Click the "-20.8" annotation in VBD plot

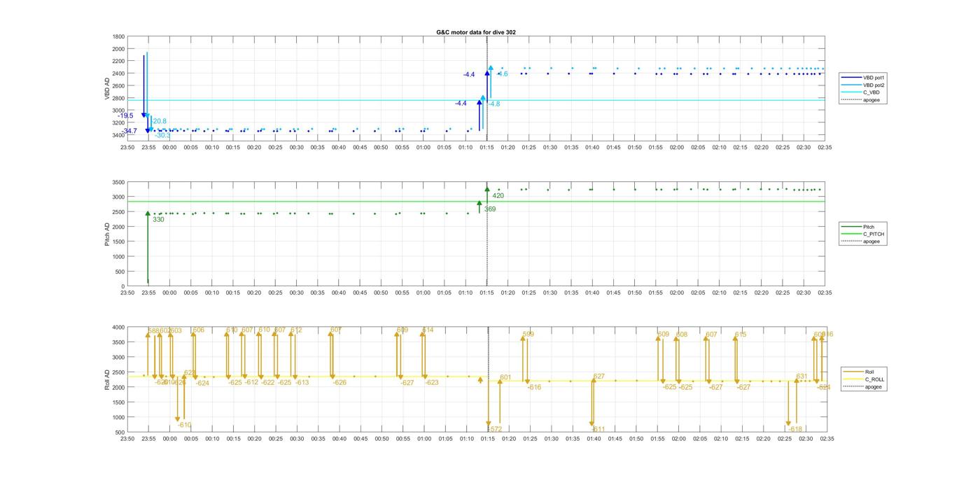159,122
